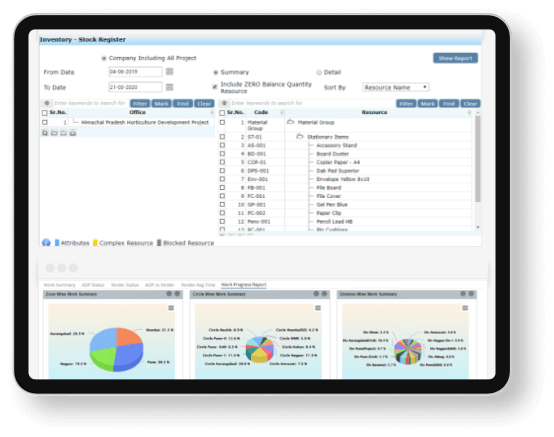Select the Work Progress Report tab
The image size is (554, 437).
coord(244,284)
